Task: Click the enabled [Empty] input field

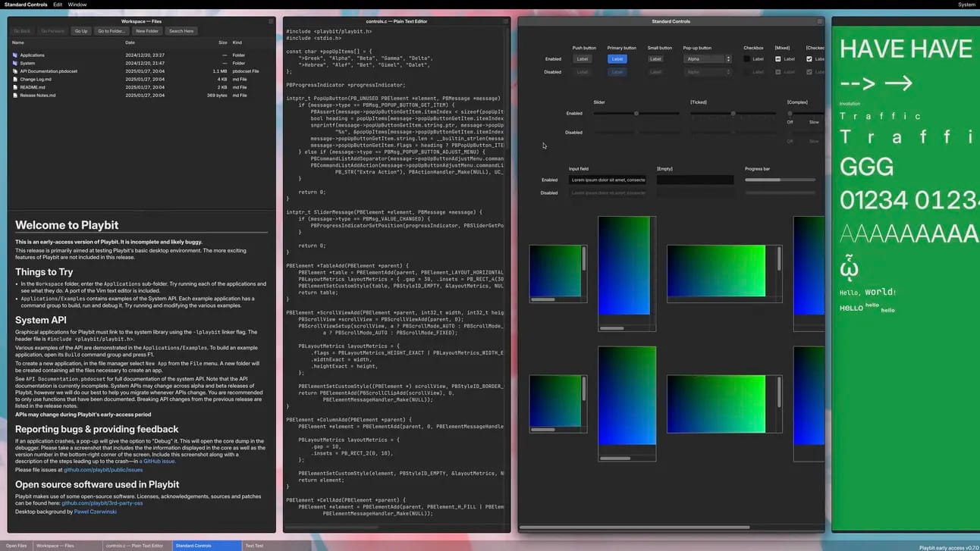Action: point(696,180)
